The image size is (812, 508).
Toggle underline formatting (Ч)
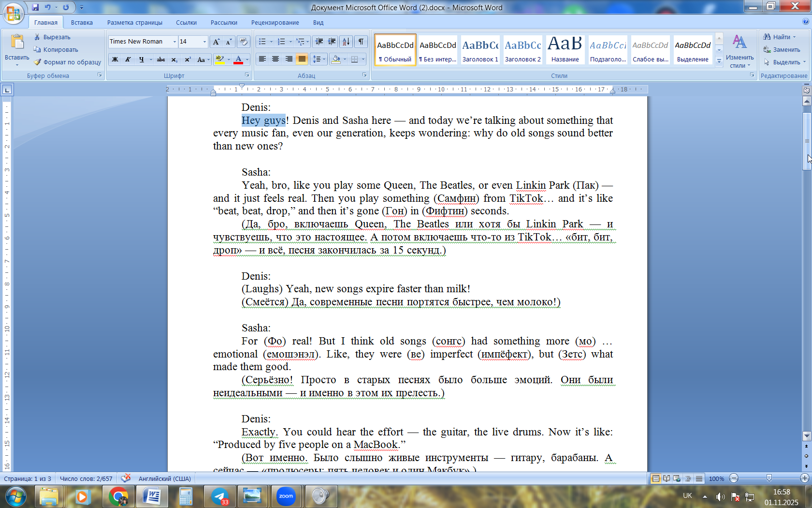(141, 60)
